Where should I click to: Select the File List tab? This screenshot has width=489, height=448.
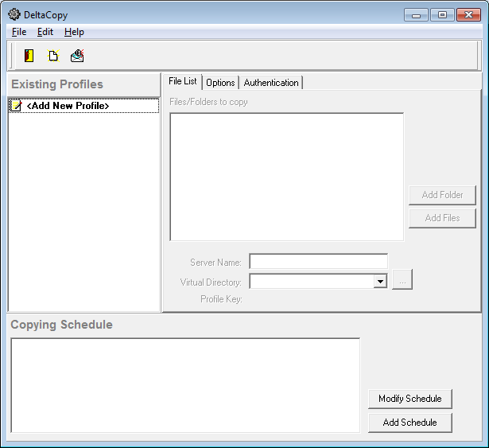click(183, 82)
